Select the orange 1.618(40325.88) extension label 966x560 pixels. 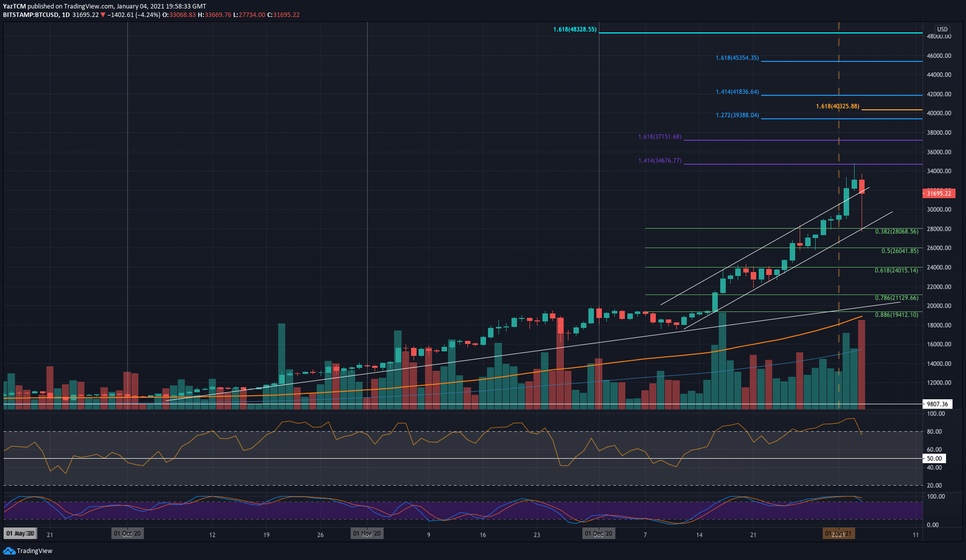pos(837,106)
